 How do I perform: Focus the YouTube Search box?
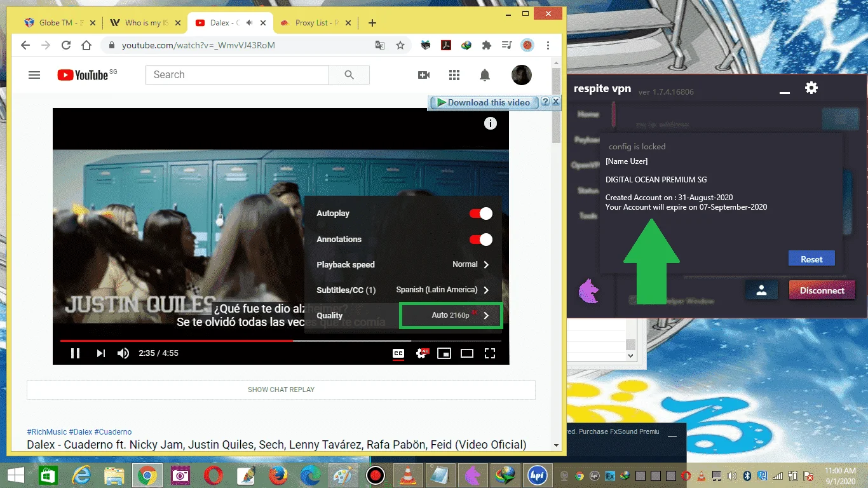point(237,75)
